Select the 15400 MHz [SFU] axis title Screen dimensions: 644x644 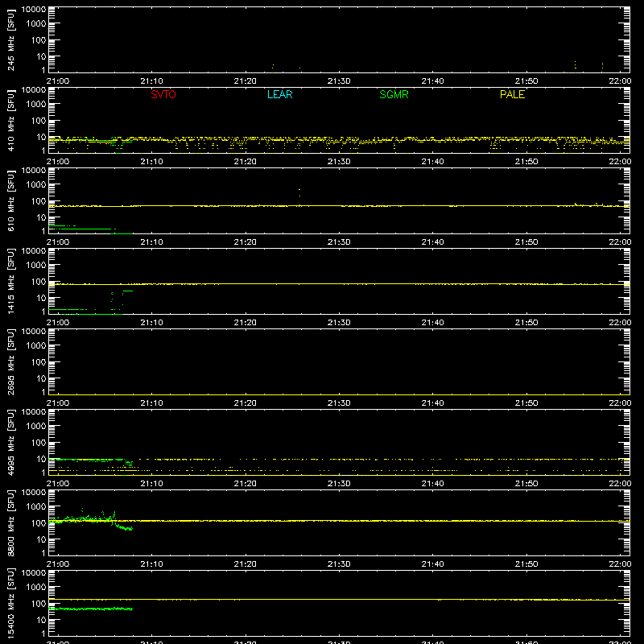11,603
